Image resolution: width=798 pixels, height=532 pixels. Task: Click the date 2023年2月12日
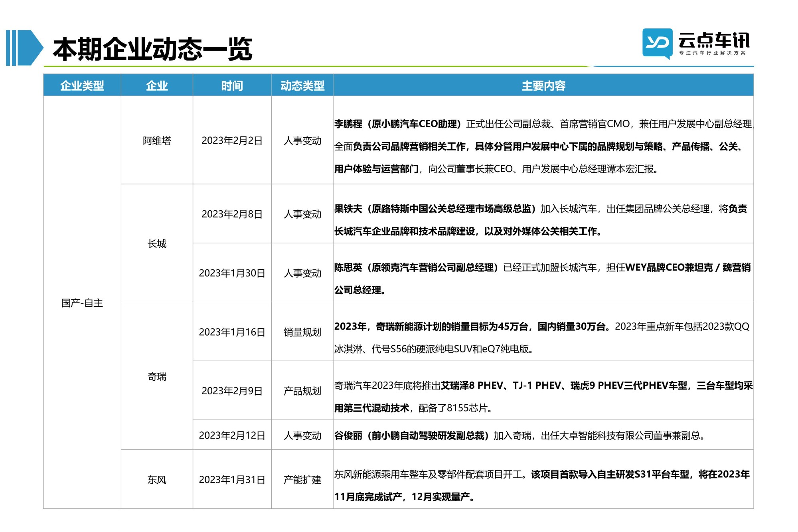232,435
